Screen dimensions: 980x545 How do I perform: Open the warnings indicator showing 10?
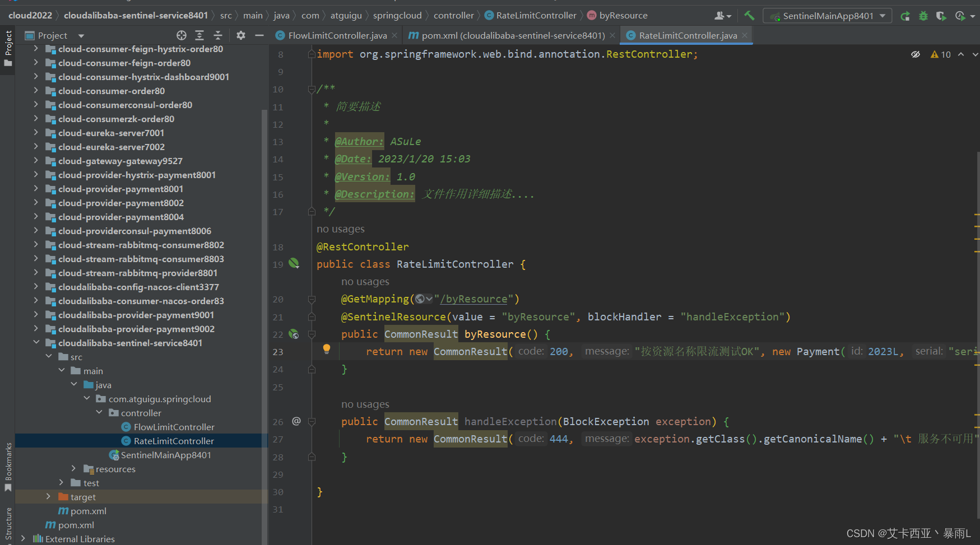click(941, 54)
